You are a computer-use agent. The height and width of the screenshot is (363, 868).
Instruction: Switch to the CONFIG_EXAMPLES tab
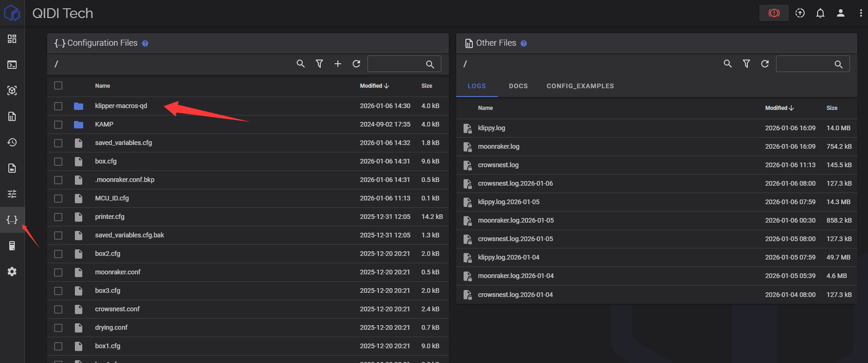tap(580, 86)
